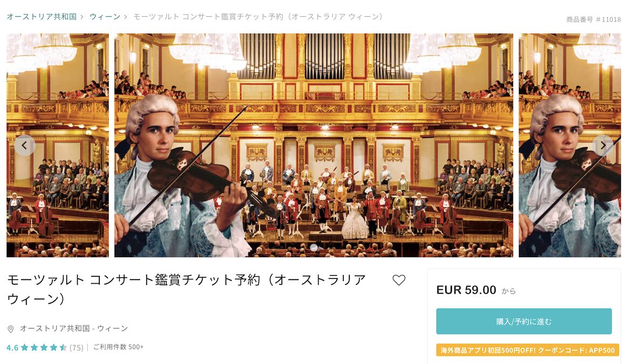Proceed with 購入/予約に進む button
Screen dimensions: 626x364
tap(524, 321)
